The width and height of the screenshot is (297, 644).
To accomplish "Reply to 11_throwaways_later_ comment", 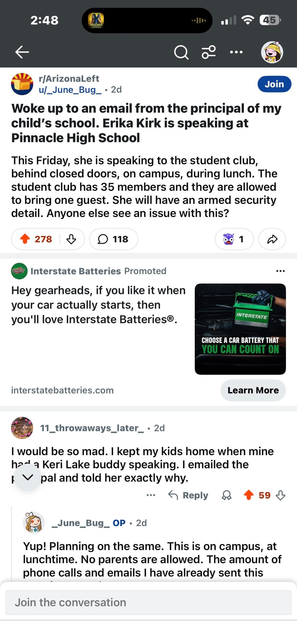I will coord(188,495).
